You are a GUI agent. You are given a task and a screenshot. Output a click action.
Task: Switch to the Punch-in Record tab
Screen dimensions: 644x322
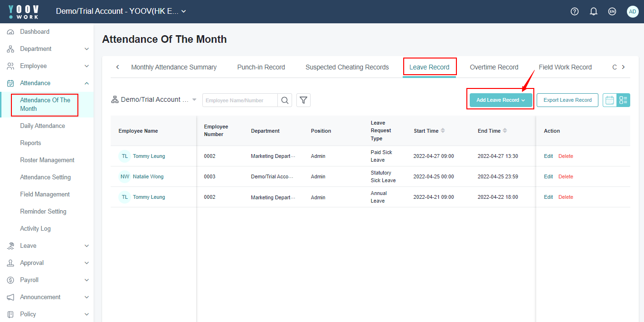(x=261, y=67)
